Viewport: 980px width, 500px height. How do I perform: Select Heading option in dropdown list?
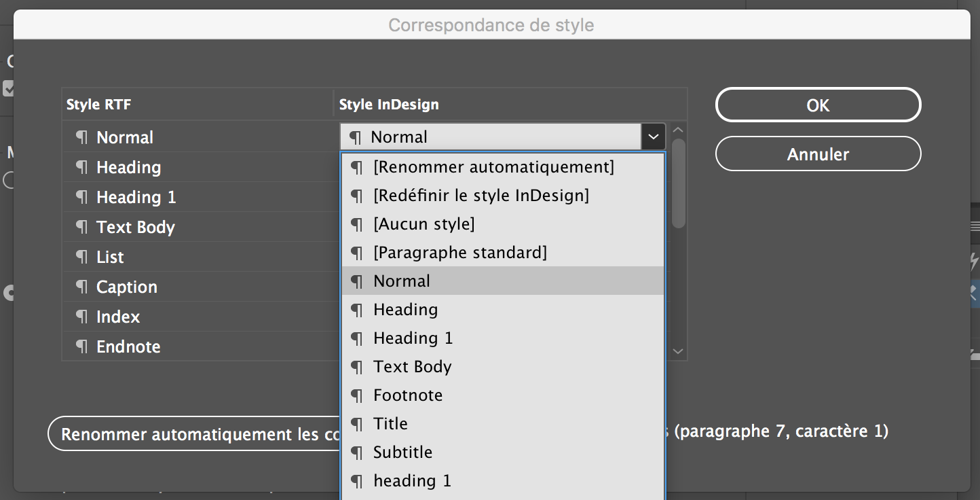pos(502,310)
